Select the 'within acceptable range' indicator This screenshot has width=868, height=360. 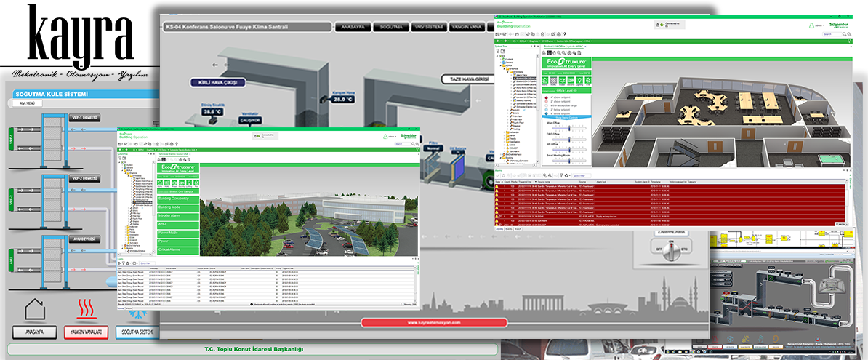coord(547,105)
